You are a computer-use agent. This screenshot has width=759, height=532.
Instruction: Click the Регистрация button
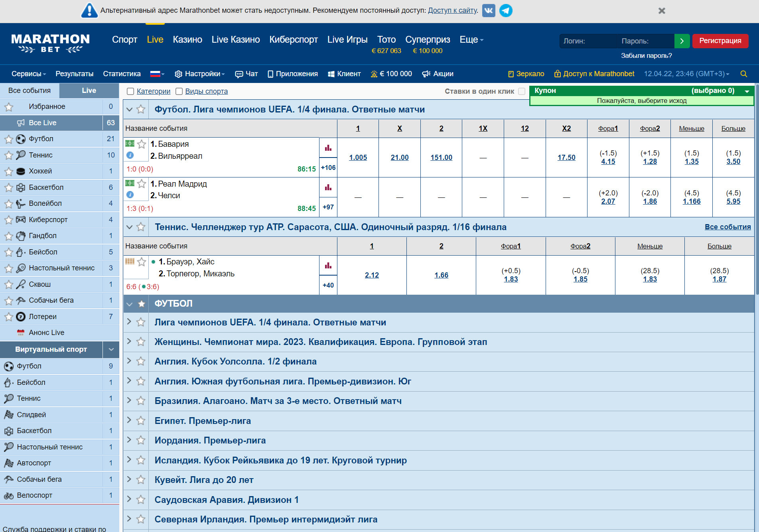[720, 41]
